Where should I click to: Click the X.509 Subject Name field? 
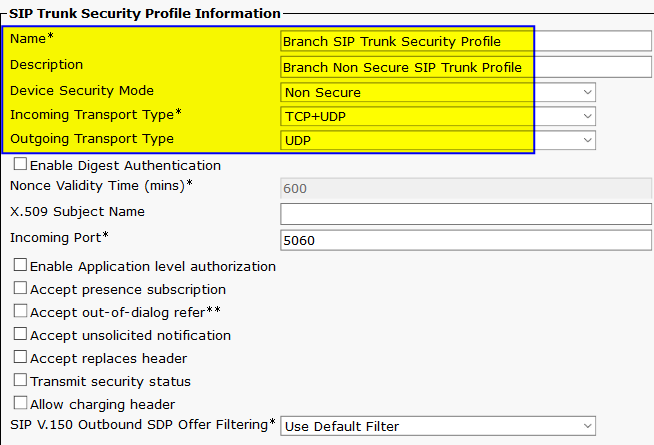tap(466, 214)
